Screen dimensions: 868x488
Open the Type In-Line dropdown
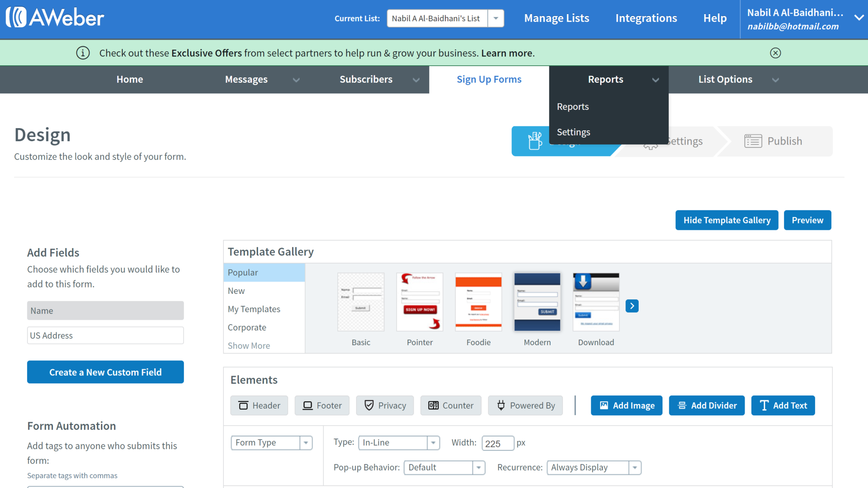(x=399, y=443)
